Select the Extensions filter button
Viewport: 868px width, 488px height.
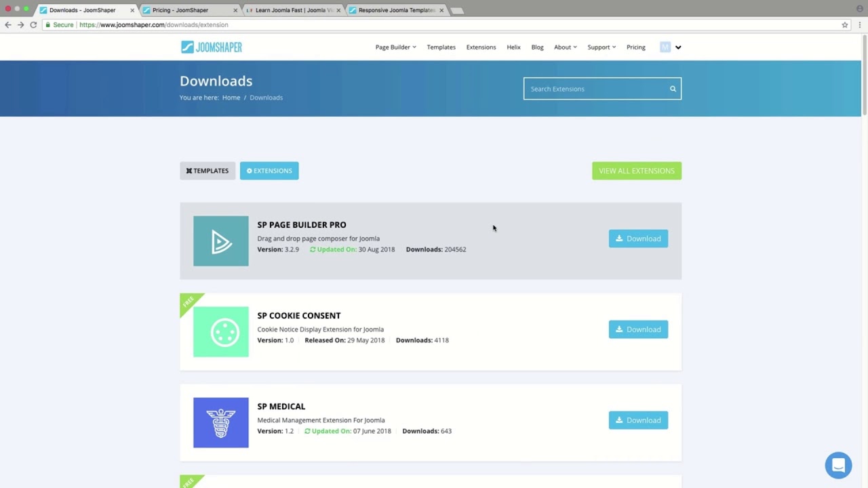pyautogui.click(x=269, y=171)
